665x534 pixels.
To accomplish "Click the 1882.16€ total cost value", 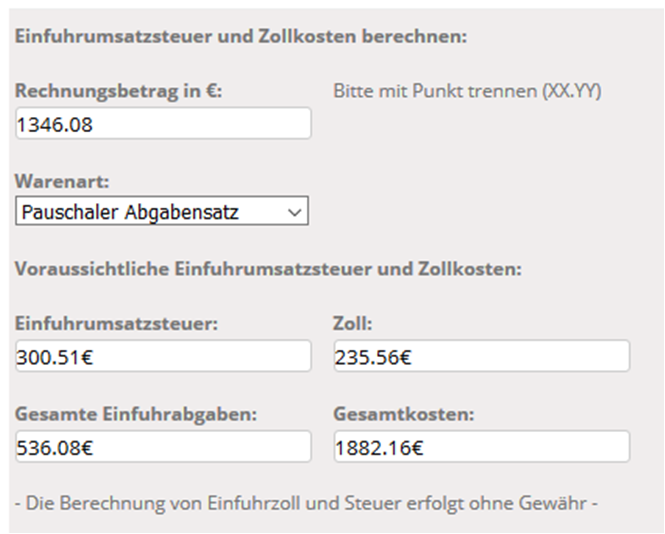I will (x=378, y=448).
